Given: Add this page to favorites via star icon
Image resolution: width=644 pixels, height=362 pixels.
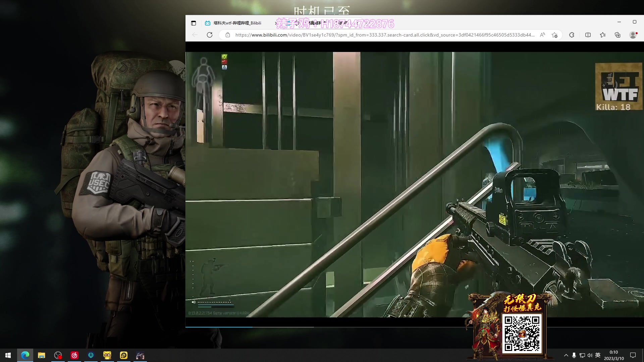Looking at the screenshot, I should pos(555,35).
